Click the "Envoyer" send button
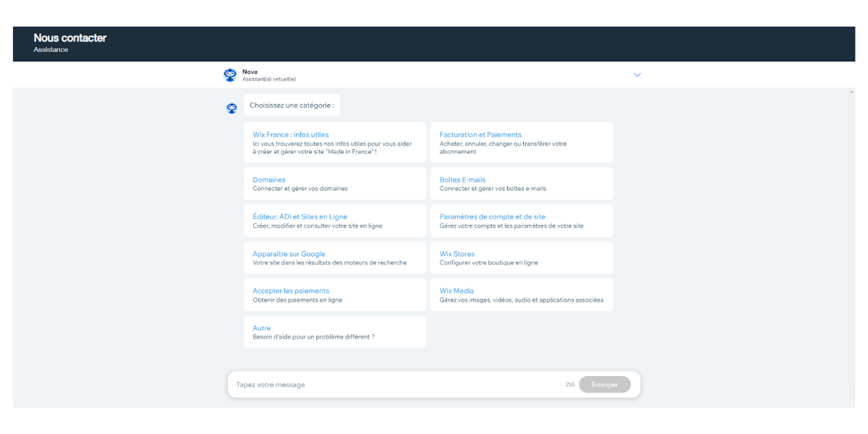The width and height of the screenshot is (868, 434). click(605, 385)
